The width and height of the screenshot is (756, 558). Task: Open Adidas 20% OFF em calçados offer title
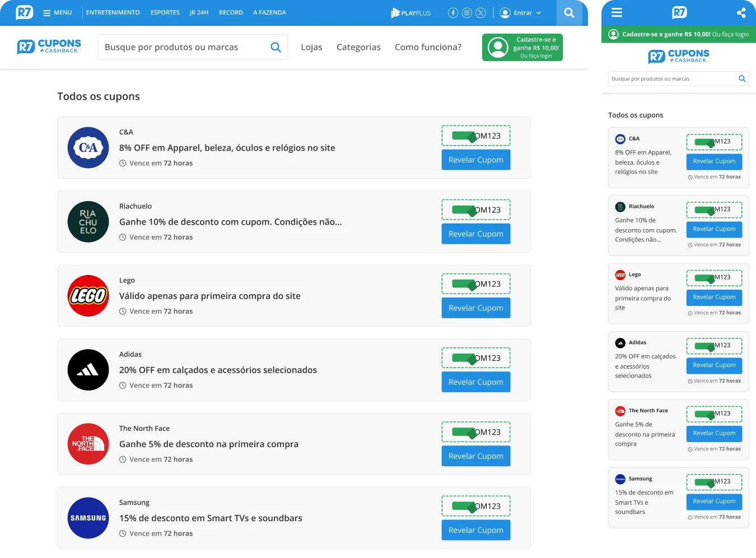click(218, 370)
